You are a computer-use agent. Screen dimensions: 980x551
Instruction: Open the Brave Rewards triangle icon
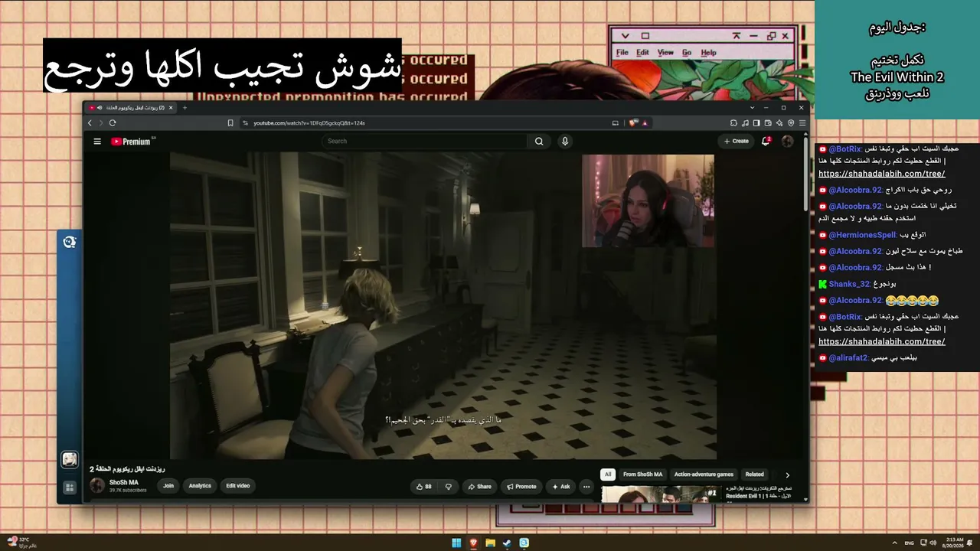point(645,122)
